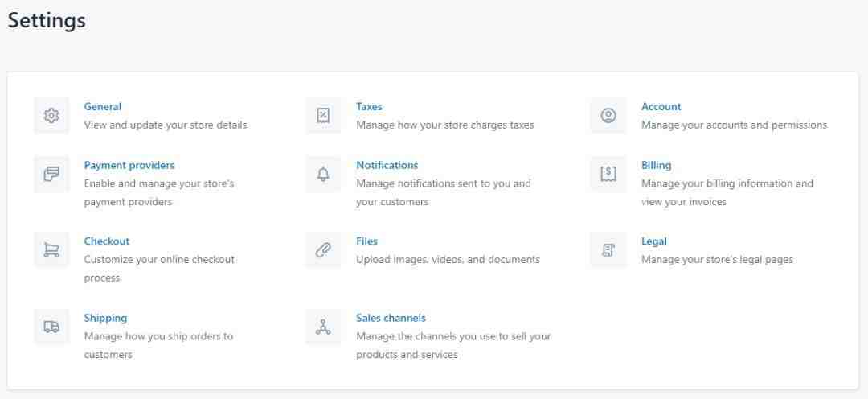Open the General settings link

pos(102,106)
